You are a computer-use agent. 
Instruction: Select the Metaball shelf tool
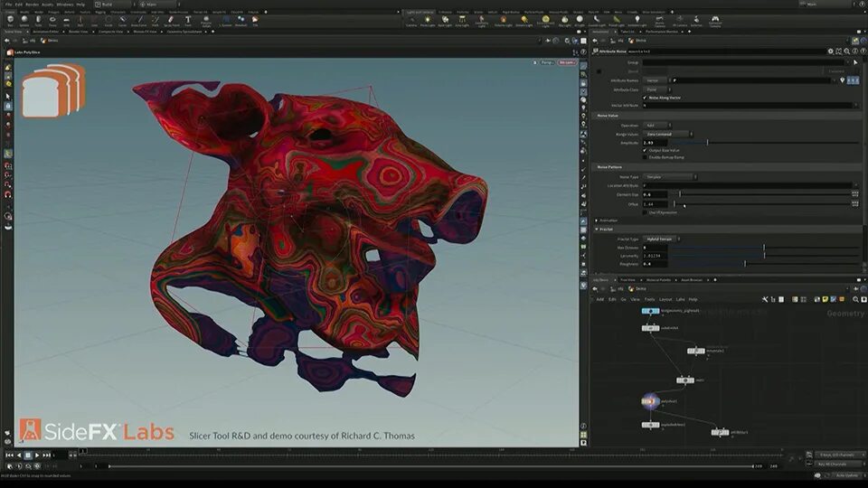[241, 21]
